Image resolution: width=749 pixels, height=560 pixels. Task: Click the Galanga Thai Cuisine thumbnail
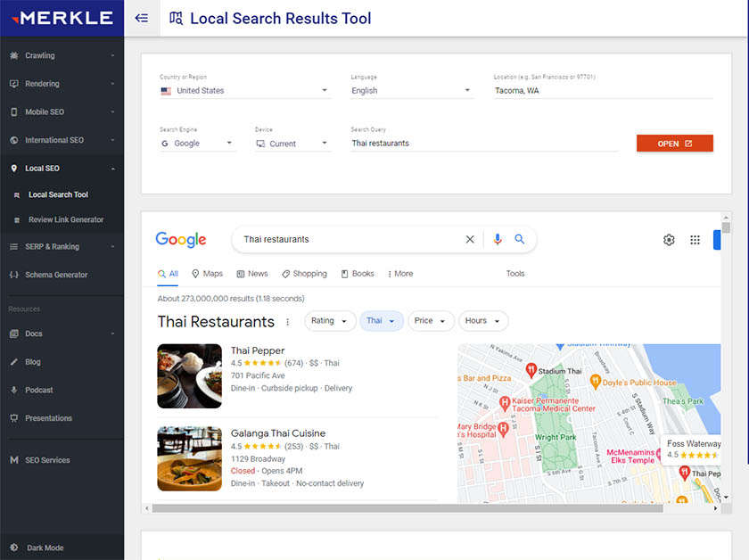[x=190, y=458]
